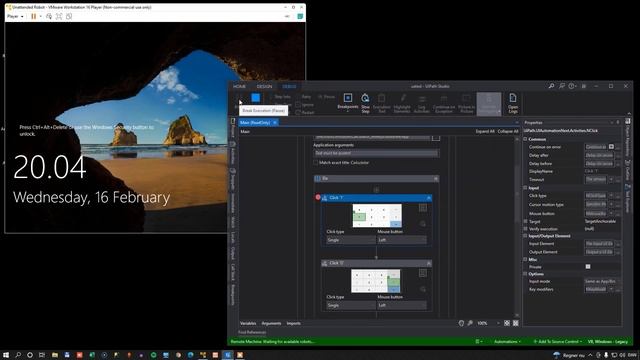Click the magnifier search icon below the designer
The height and width of the screenshot is (360, 640).
coord(470,323)
